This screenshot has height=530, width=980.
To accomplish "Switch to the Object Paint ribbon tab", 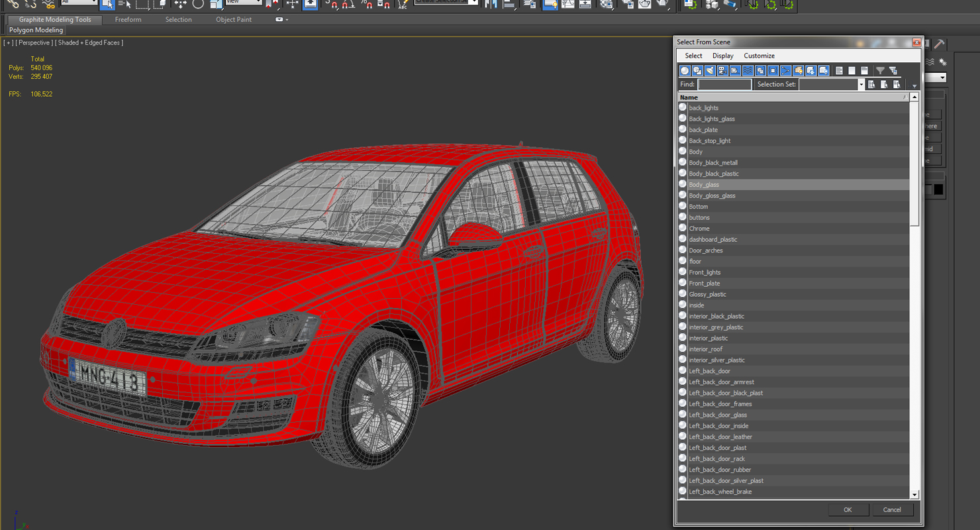I will tap(234, 20).
